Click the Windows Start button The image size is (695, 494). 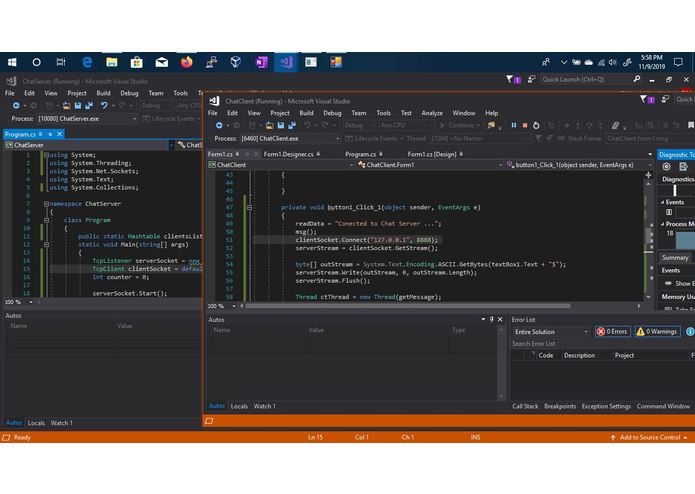tap(12, 62)
